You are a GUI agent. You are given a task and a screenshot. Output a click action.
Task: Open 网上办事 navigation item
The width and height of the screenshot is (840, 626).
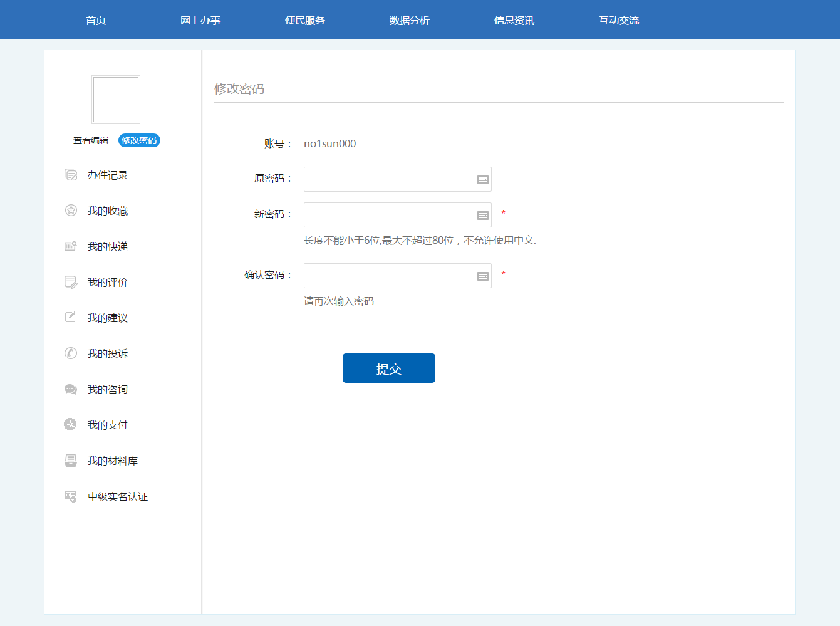(x=200, y=20)
